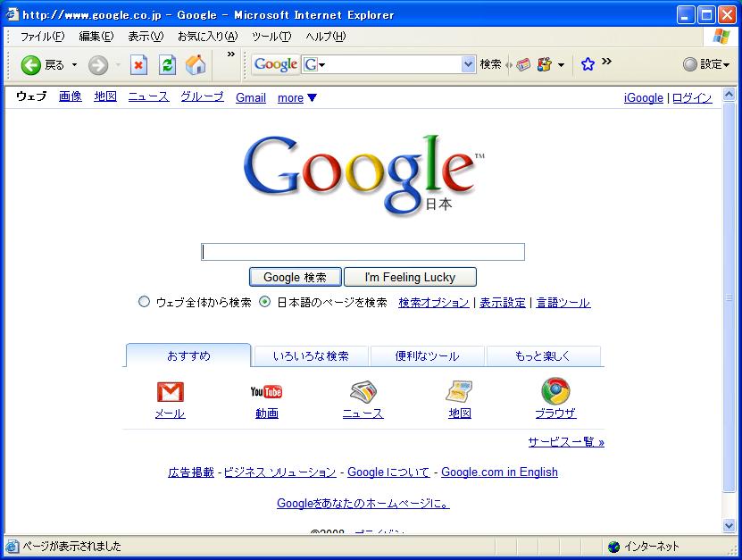742x560 pixels.
Task: Open the 設定 settings dropdown
Action: (707, 64)
